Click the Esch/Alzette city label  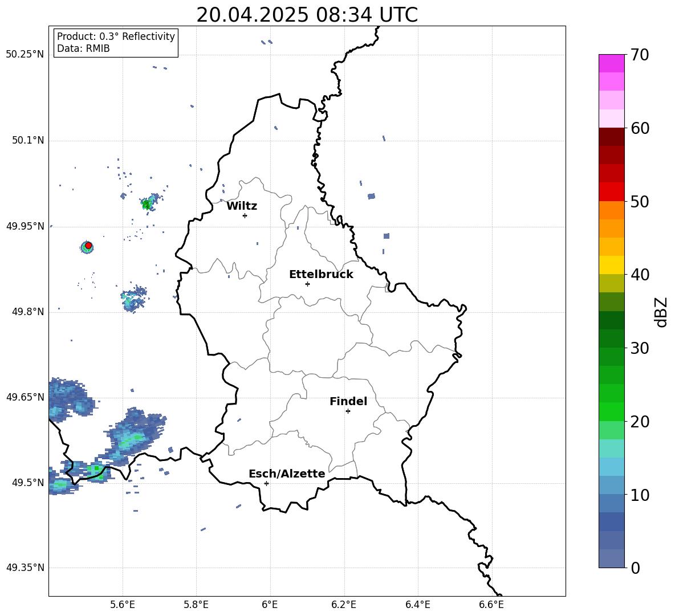pos(287,474)
